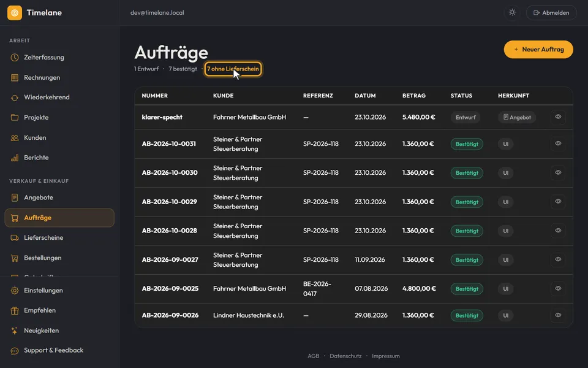
Task: View order AB-2026-10-0031 via eye icon
Action: tap(558, 144)
